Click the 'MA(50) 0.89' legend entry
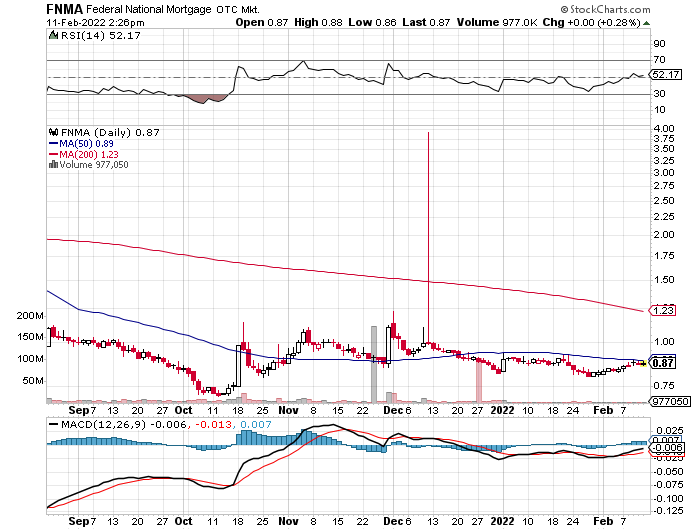700x530 pixels. [86, 144]
